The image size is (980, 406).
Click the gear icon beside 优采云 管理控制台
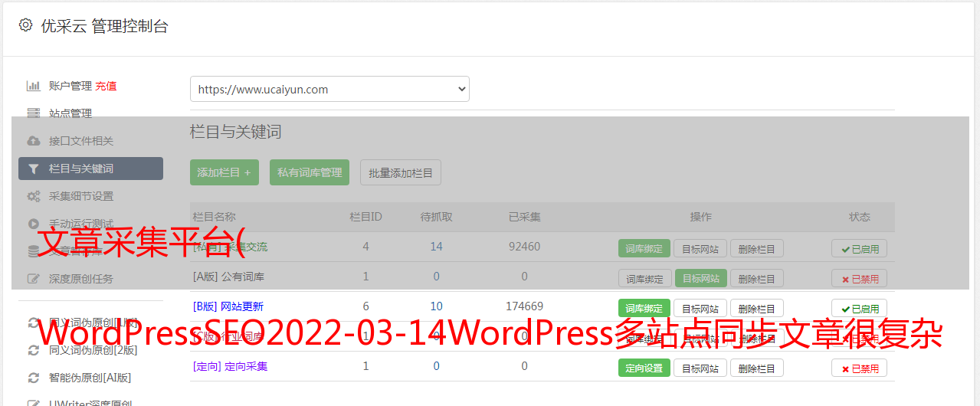point(26,25)
